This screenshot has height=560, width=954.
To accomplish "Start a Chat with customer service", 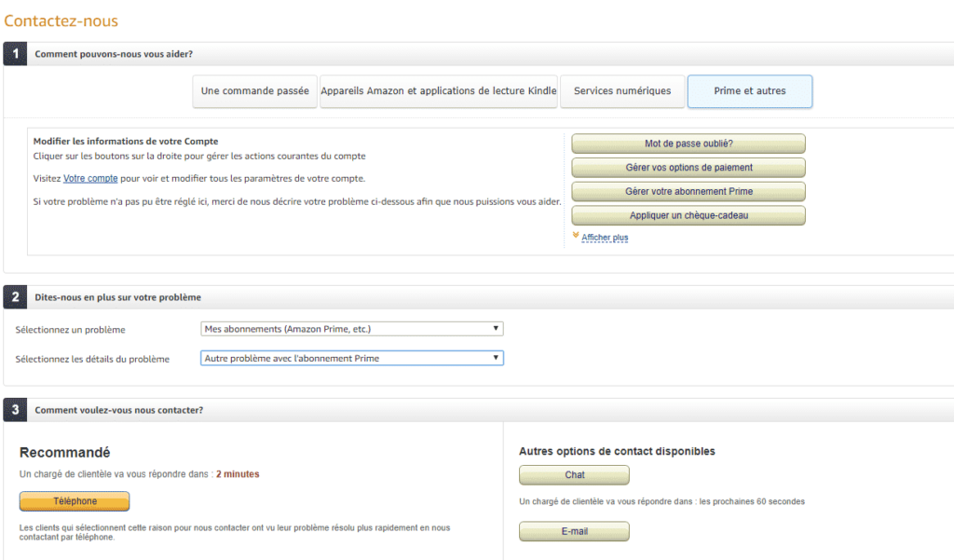I will pyautogui.click(x=574, y=475).
